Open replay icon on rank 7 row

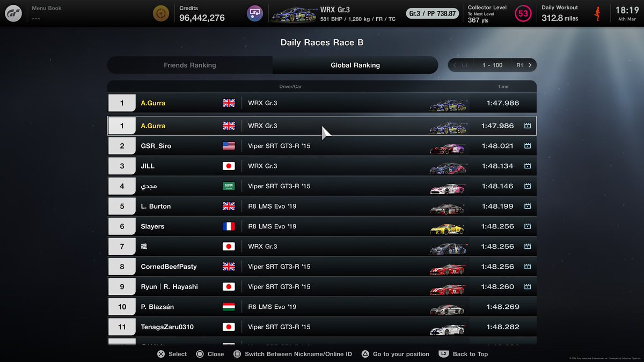(x=527, y=247)
